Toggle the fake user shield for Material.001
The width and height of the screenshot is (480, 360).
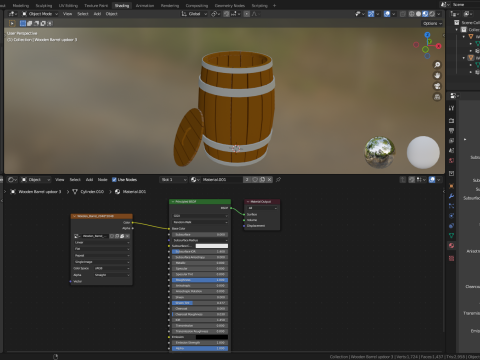click(x=255, y=180)
